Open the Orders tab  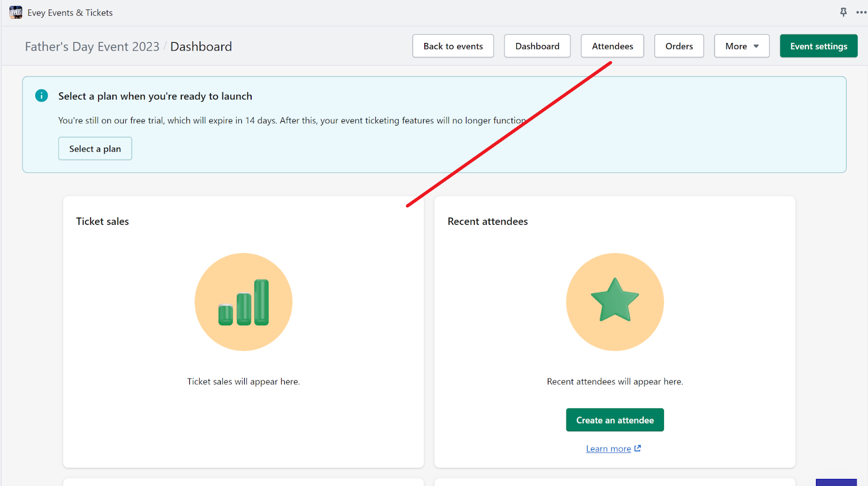click(x=679, y=46)
